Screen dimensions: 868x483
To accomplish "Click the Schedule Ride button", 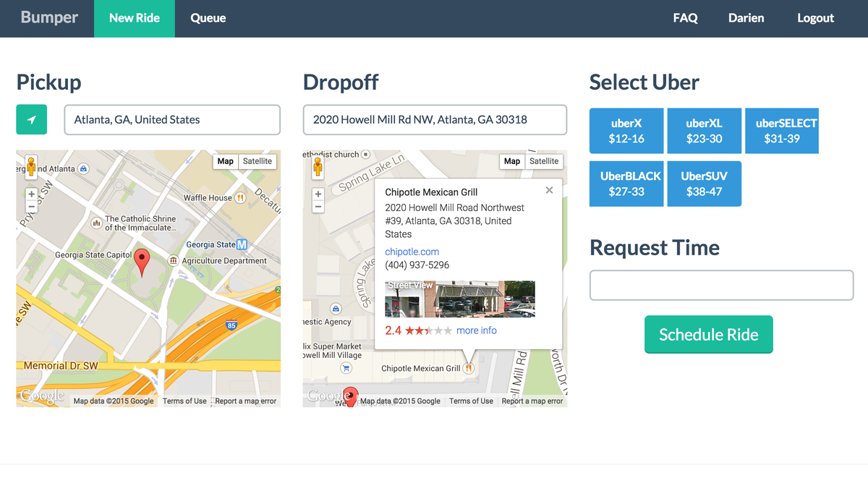I will coord(709,335).
